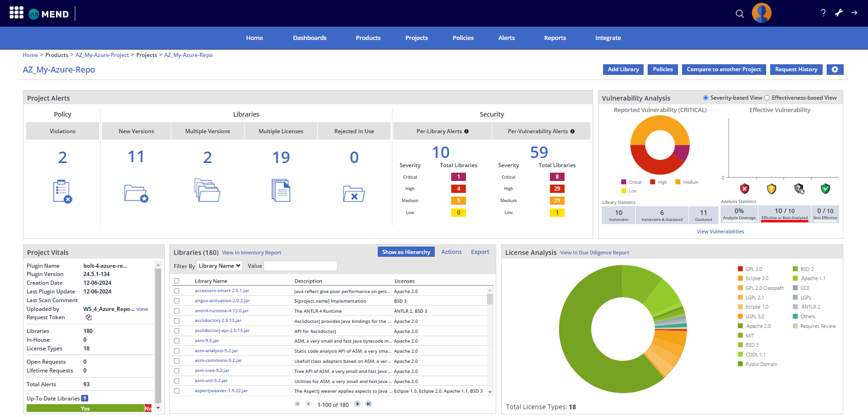
Task: Click the Rejected In Use folder icon
Action: pyautogui.click(x=354, y=193)
